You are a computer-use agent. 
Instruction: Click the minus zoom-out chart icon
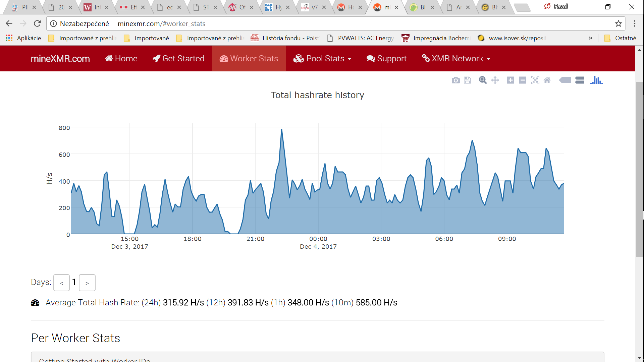point(523,80)
